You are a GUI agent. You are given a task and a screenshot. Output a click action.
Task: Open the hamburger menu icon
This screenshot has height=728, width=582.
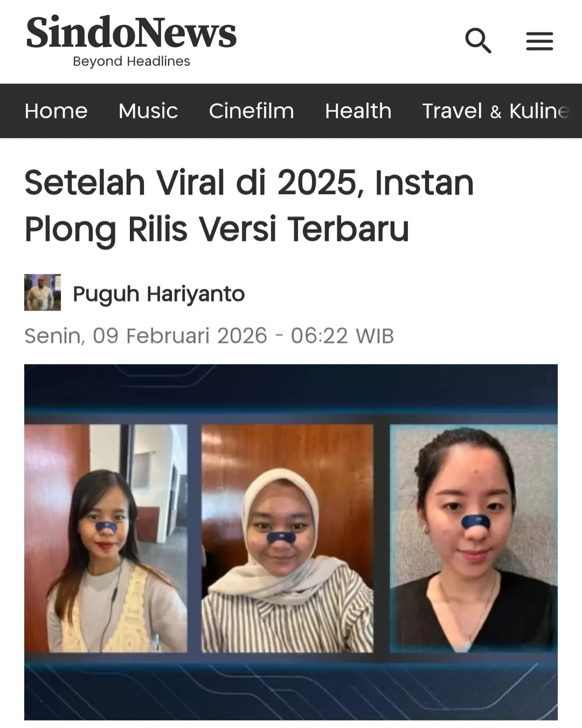pyautogui.click(x=539, y=42)
